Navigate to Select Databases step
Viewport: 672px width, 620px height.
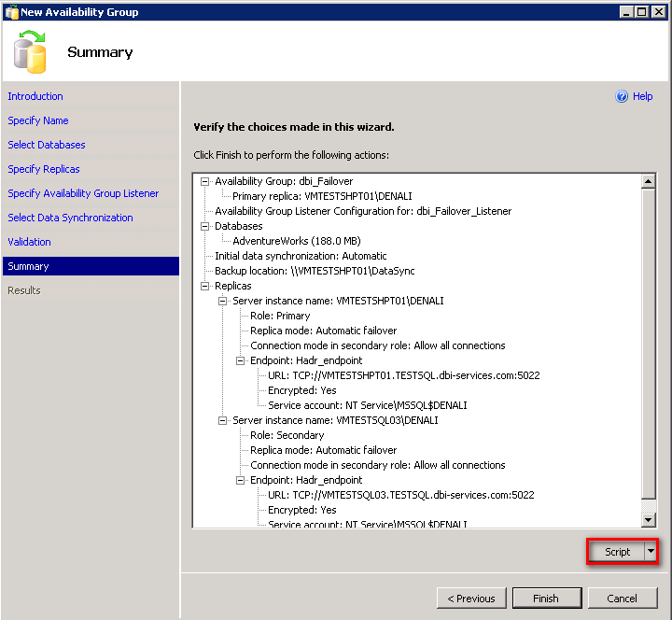click(x=47, y=145)
